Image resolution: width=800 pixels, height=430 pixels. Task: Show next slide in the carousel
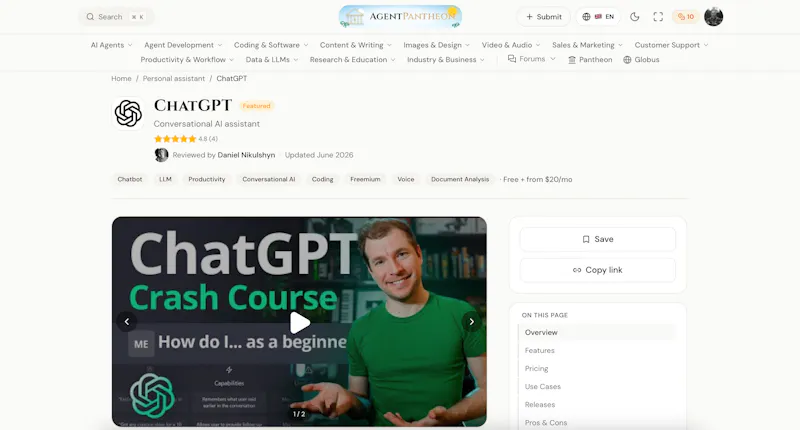(471, 322)
